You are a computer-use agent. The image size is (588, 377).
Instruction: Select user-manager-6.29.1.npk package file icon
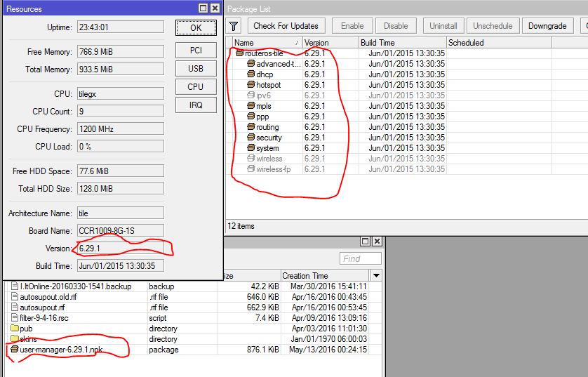(15, 349)
